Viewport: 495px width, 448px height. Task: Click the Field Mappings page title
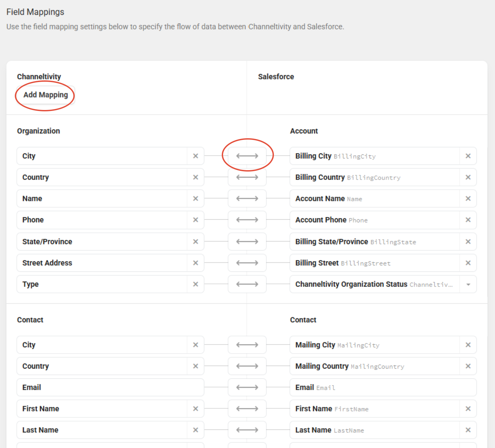point(35,12)
